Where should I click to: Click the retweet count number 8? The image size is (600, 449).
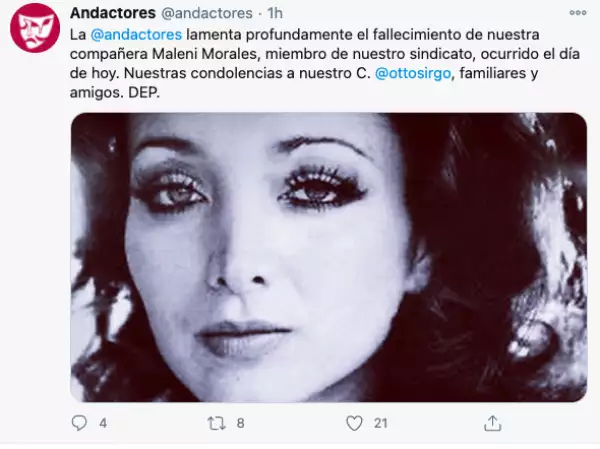tap(240, 423)
